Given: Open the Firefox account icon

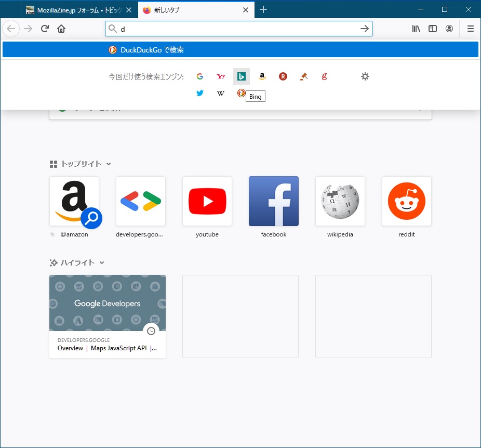Looking at the screenshot, I should coord(449,29).
